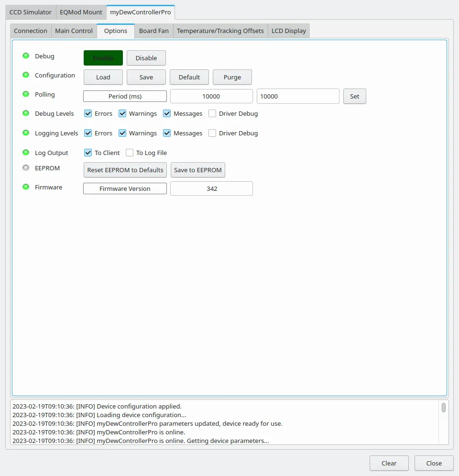The image size is (459, 476).
Task: Purge the configuration
Action: point(232,77)
